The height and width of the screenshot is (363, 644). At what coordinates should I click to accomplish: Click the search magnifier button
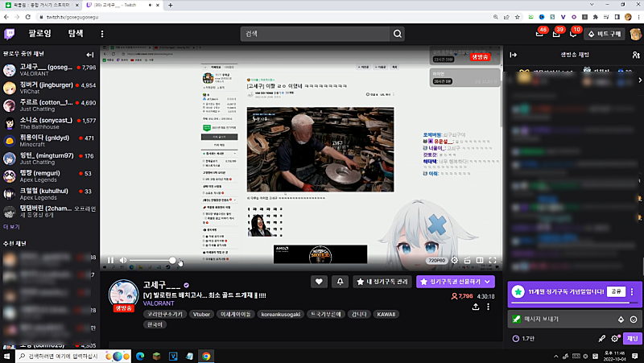pyautogui.click(x=398, y=34)
